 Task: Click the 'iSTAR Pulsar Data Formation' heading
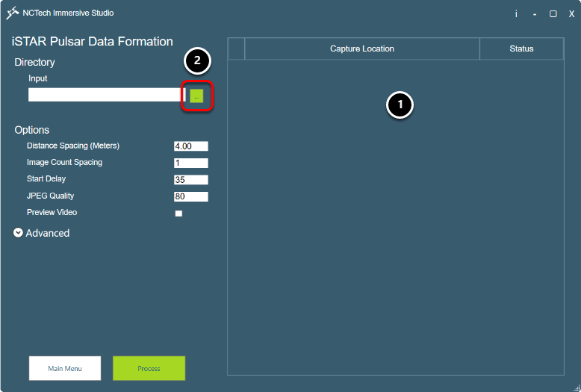[93, 41]
